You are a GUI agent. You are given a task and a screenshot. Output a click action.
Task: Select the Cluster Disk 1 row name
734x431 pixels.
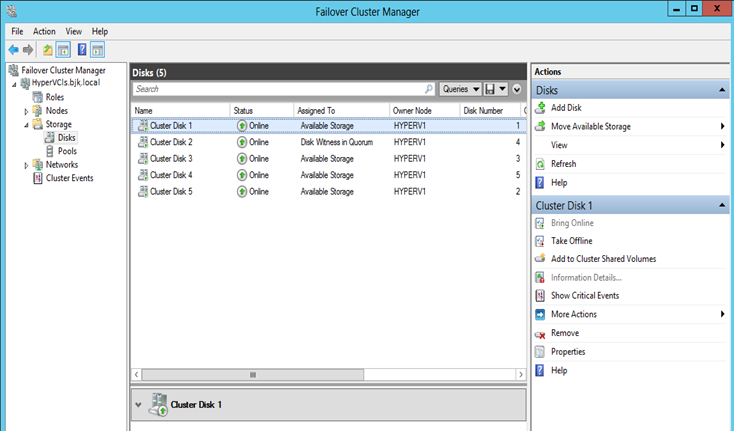click(171, 126)
